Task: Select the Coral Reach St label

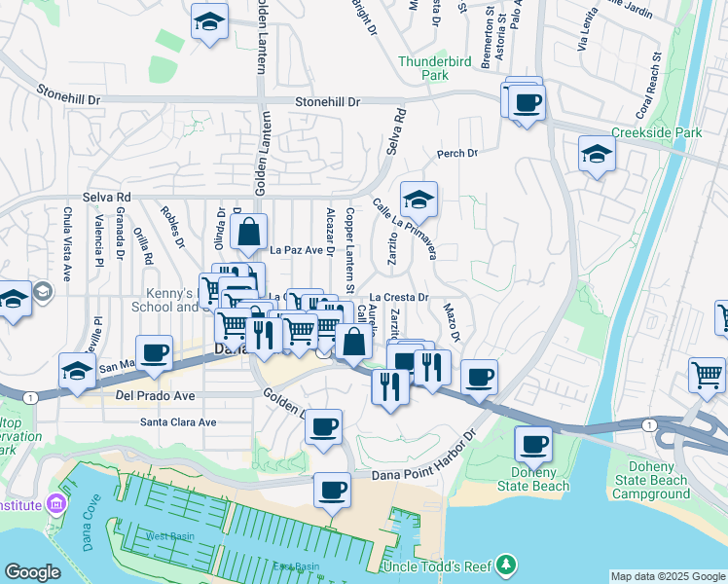Action: click(648, 86)
